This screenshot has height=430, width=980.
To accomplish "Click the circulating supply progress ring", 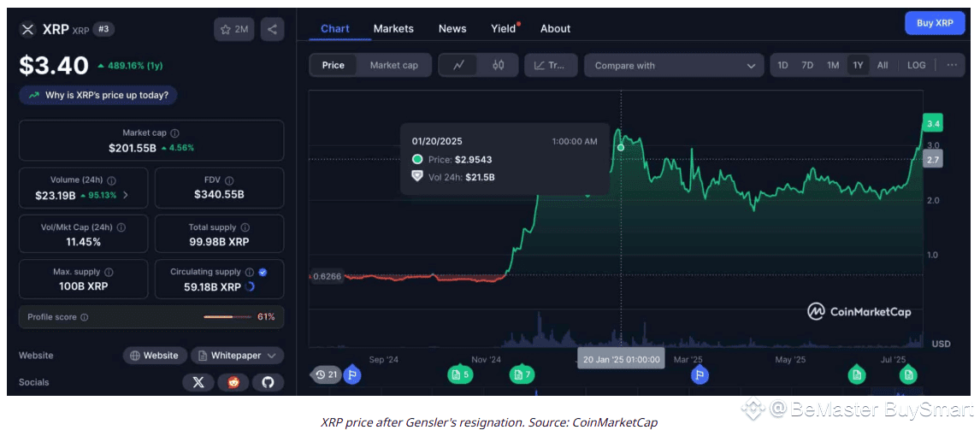I will pos(250,287).
